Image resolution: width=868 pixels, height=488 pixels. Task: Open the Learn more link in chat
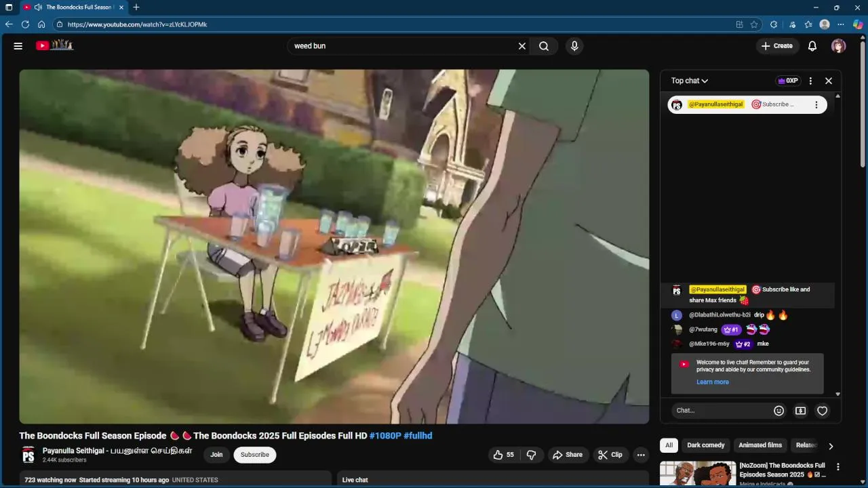point(713,382)
